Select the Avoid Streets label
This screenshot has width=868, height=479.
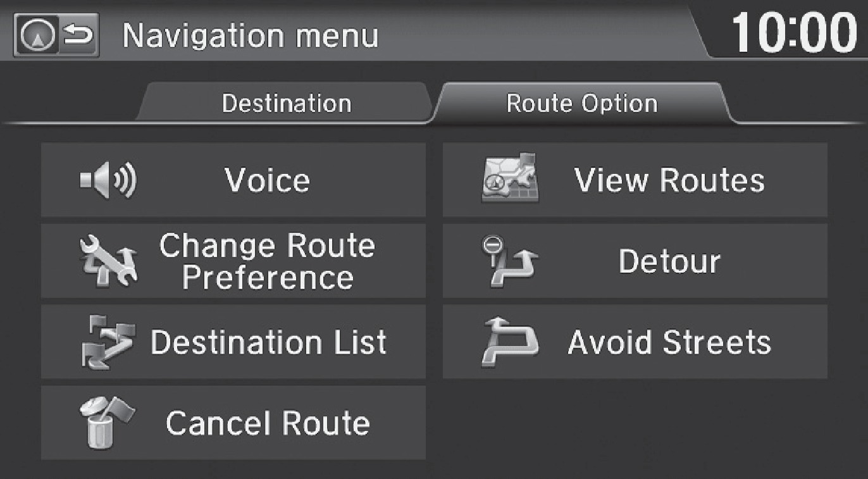click(669, 342)
